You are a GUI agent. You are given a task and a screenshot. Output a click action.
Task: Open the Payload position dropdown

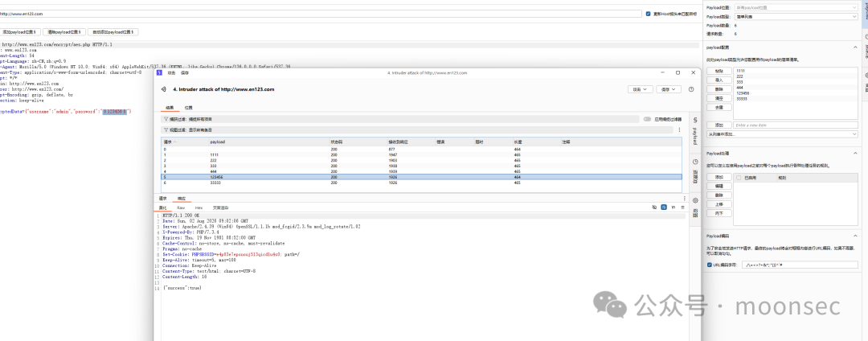[796, 8]
